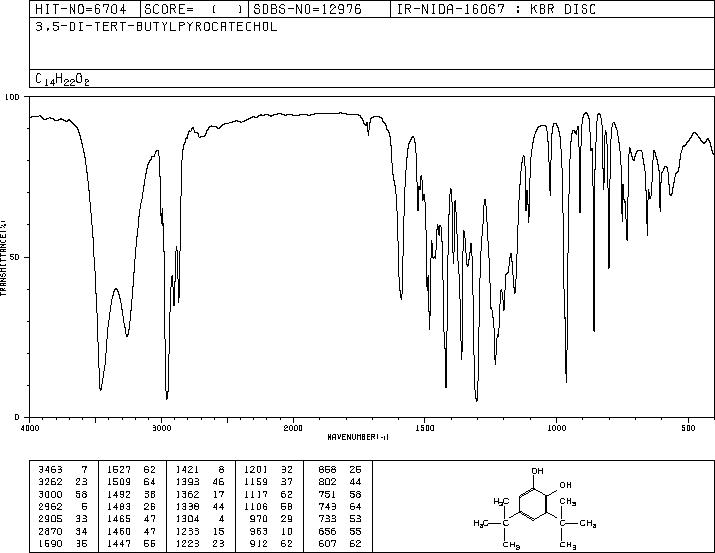715x553 pixels.
Task: Click the y-axis tick label 100
Action: 12,97
